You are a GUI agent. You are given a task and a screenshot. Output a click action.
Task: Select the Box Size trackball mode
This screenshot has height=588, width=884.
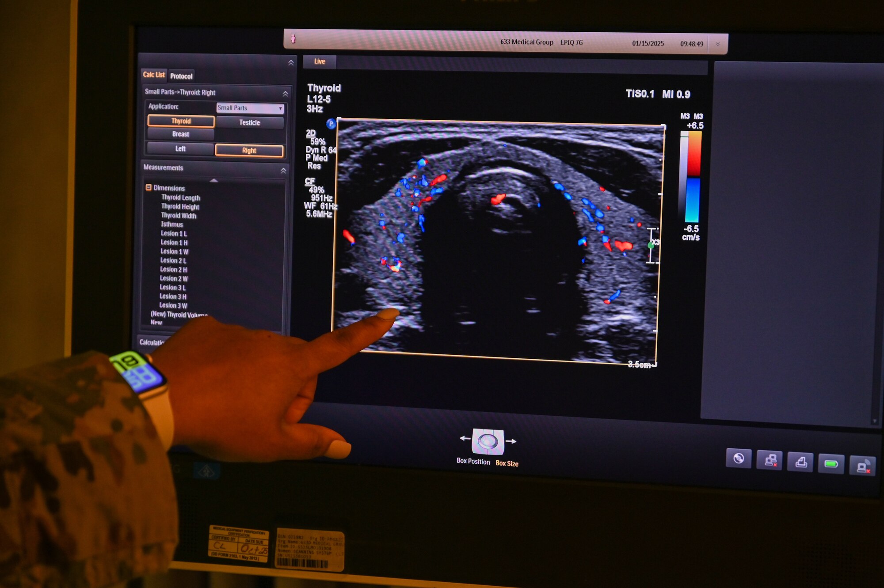pos(507,463)
